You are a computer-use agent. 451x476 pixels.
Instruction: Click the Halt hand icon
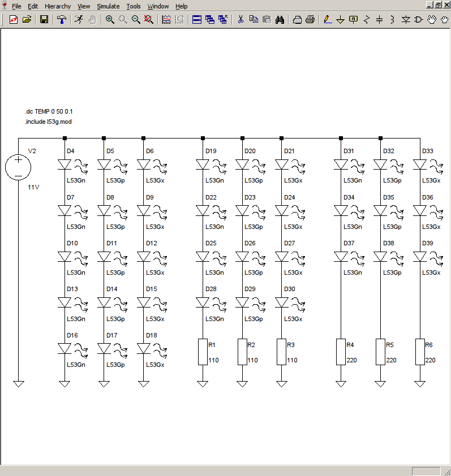[92, 20]
